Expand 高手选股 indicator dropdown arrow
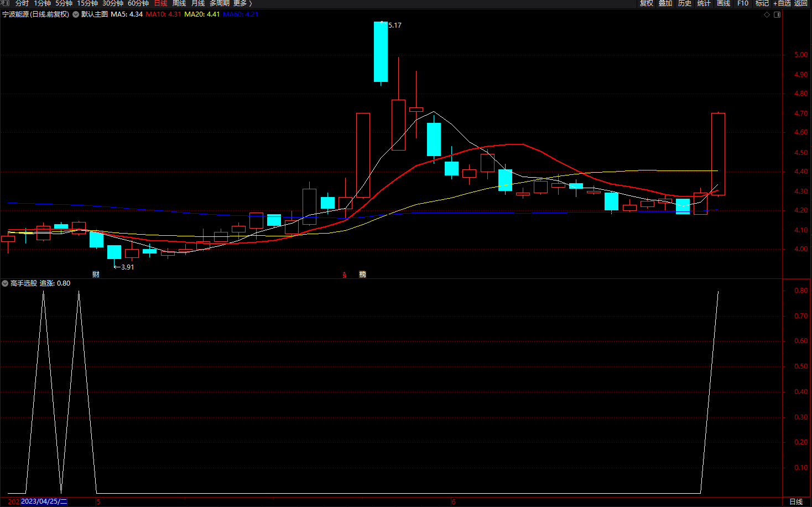 click(x=5, y=283)
